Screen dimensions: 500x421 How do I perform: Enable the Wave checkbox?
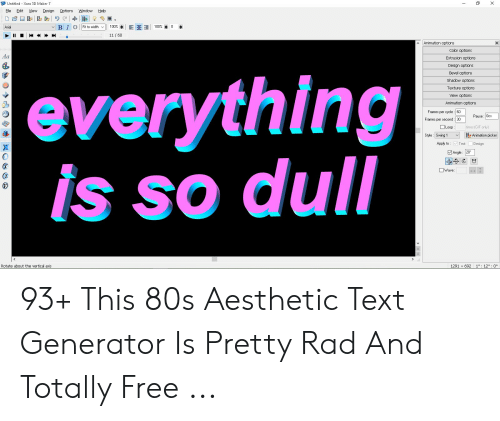point(441,170)
